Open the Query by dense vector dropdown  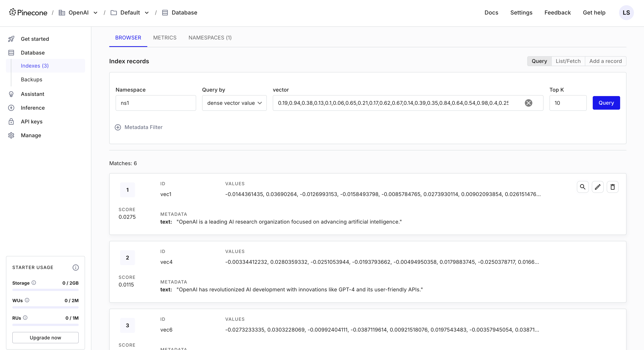pos(234,103)
